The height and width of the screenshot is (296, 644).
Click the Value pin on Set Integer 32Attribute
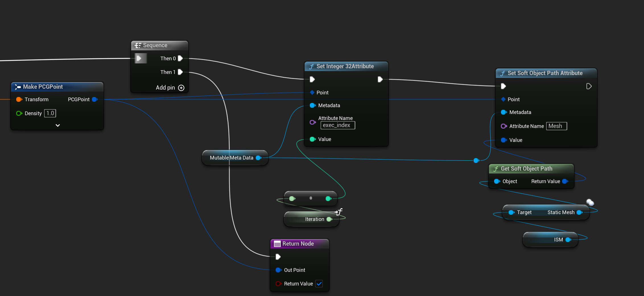pos(312,139)
